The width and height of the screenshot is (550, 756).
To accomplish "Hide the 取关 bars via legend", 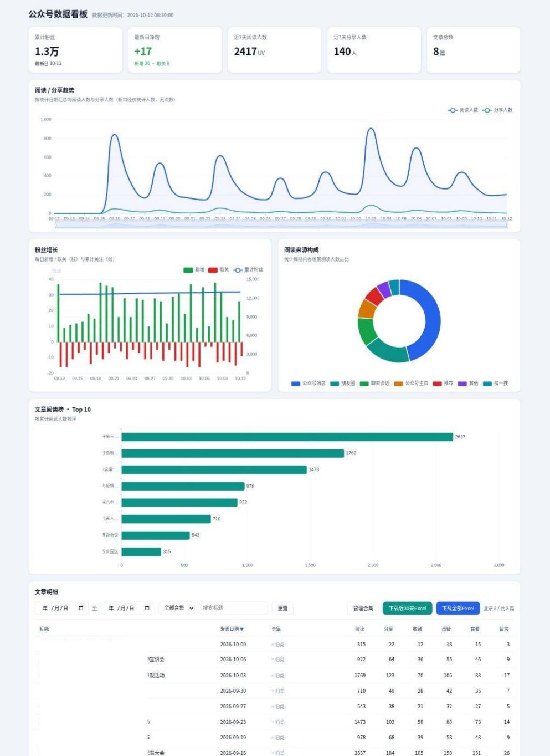I will click(x=218, y=270).
